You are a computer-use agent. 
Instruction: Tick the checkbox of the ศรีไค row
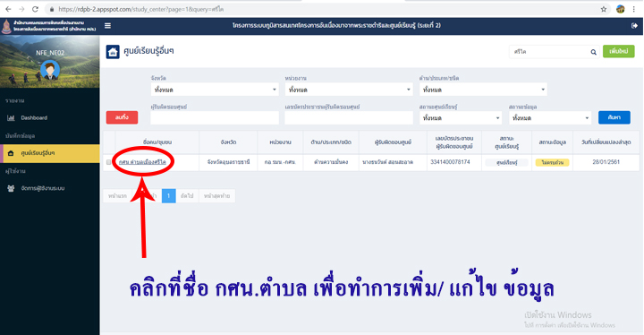109,162
